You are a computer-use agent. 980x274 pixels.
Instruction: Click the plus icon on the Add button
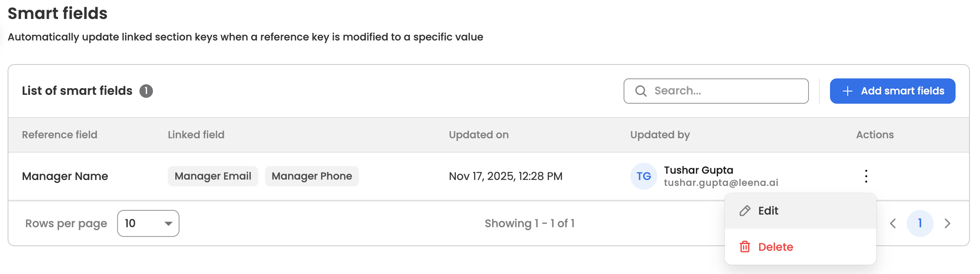(847, 91)
